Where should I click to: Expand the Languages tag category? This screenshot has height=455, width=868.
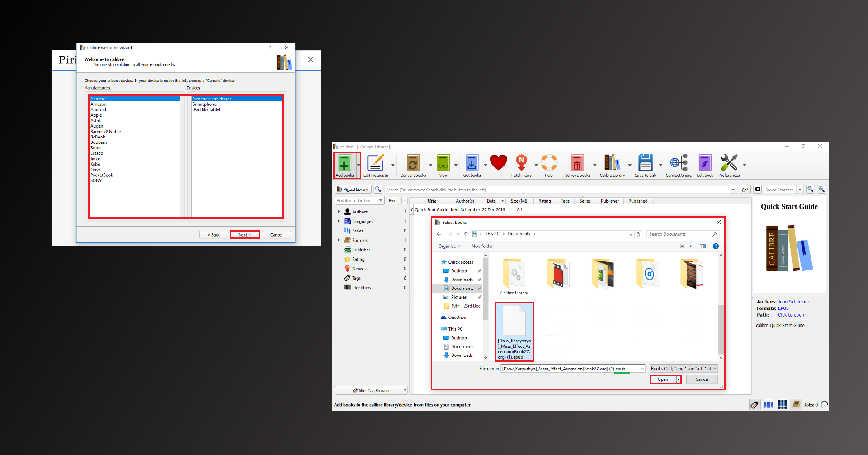point(338,221)
